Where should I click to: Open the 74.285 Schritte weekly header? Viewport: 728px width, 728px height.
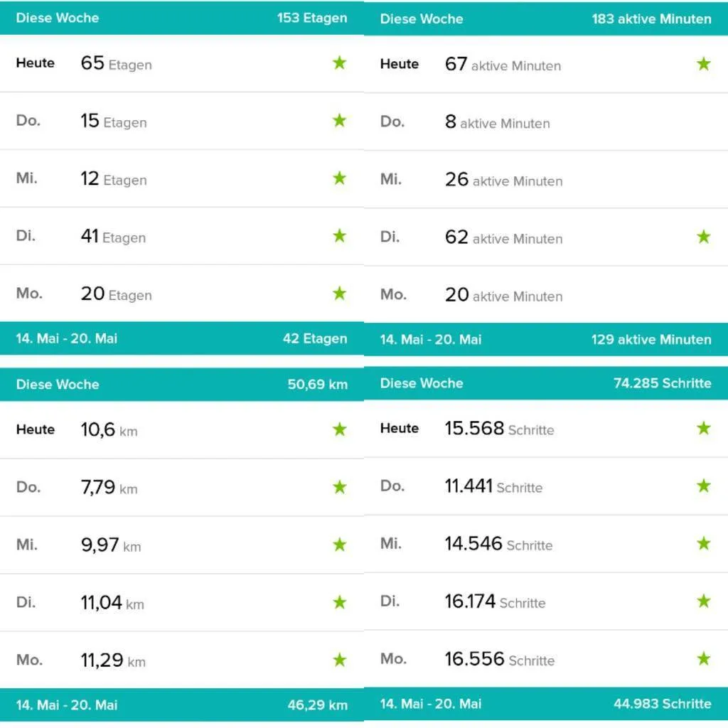[x=546, y=382]
